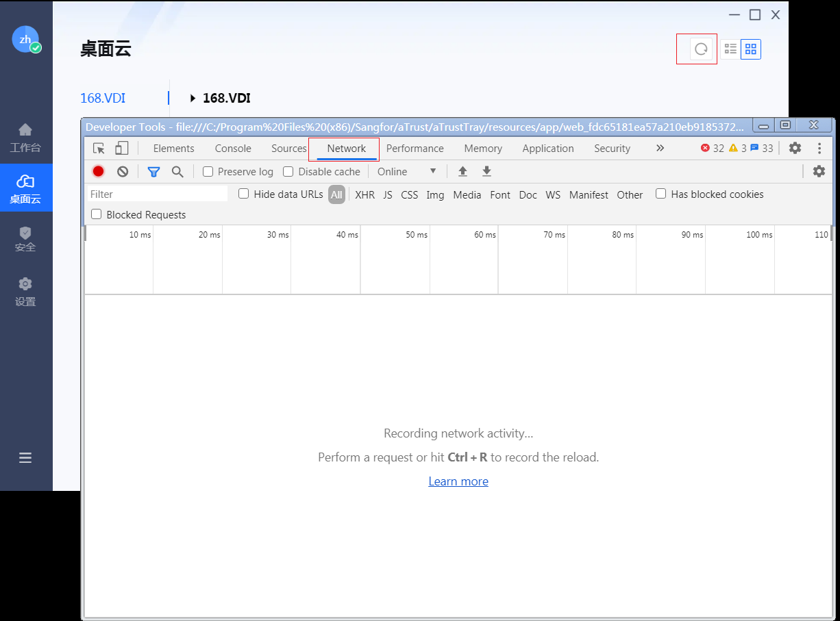The width and height of the screenshot is (840, 621).
Task: Toggle device toolbar icon
Action: (121, 149)
